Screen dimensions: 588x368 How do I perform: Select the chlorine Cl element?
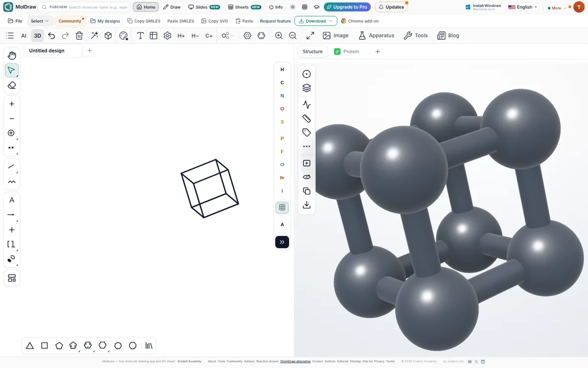(x=282, y=165)
